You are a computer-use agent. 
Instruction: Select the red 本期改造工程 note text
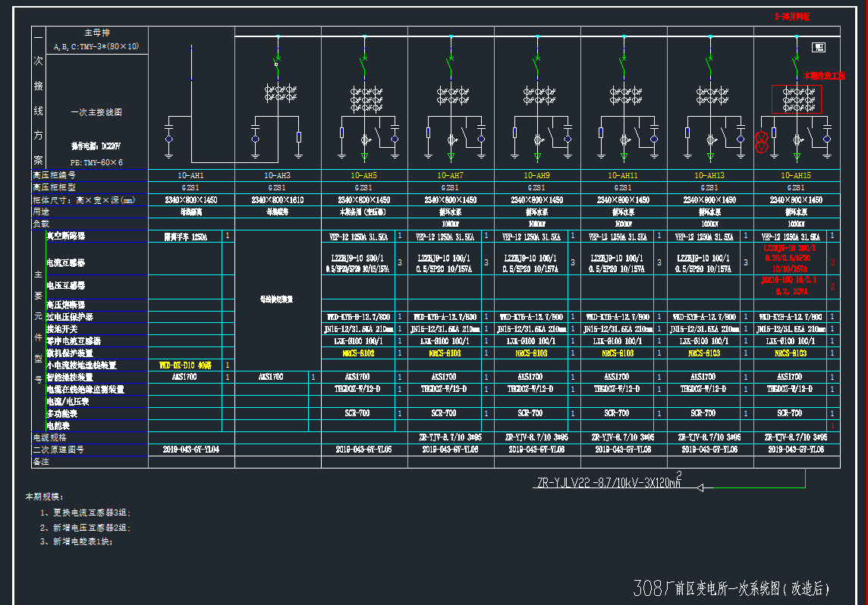click(824, 76)
